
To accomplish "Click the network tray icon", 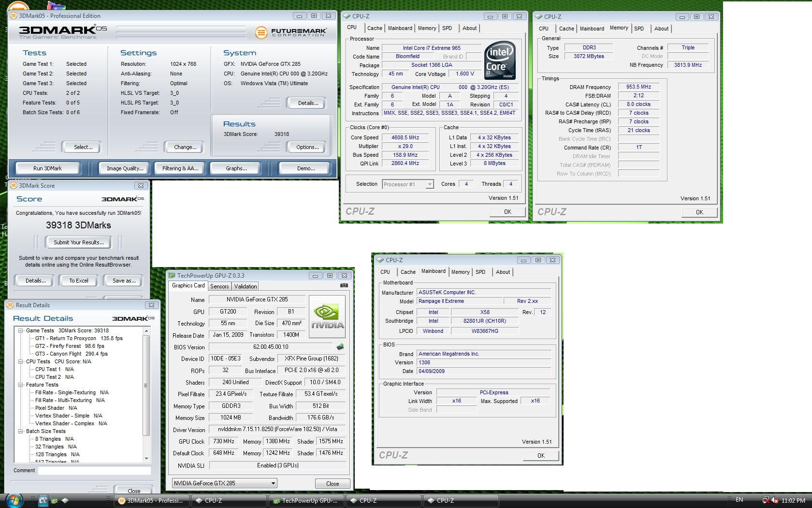I will pyautogui.click(x=766, y=500).
